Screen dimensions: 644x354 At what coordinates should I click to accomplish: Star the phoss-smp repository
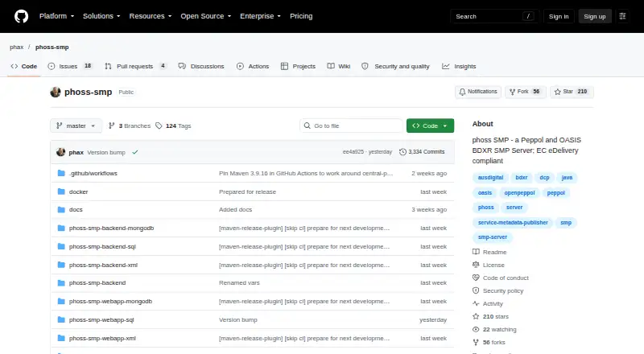tap(572, 92)
